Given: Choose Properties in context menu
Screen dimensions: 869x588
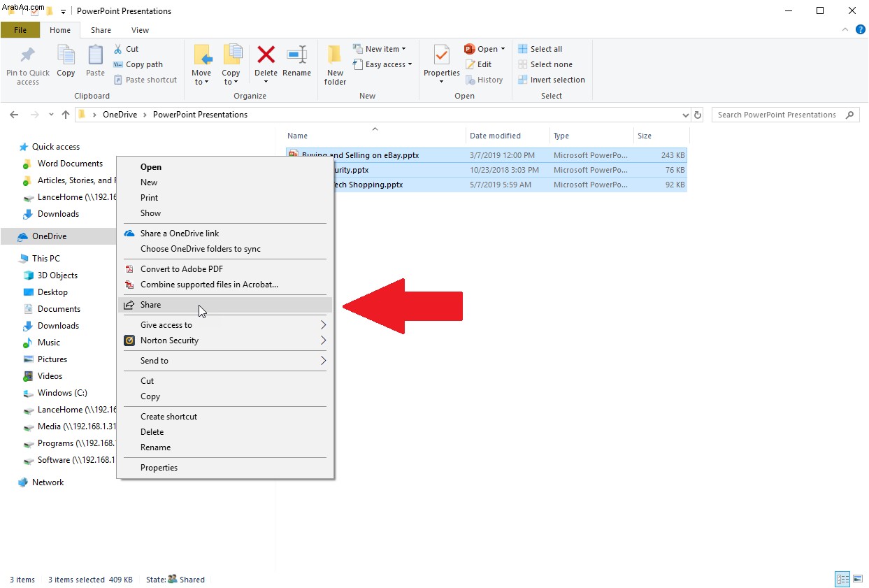Looking at the screenshot, I should tap(225, 468).
